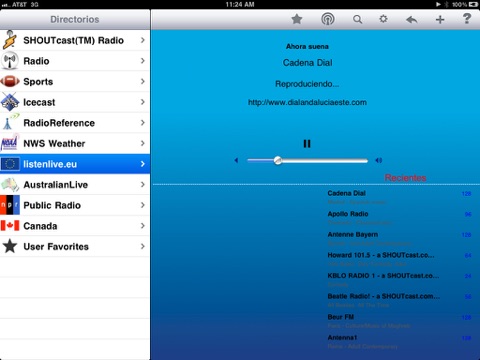Click the Bluetooth status icon
The height and width of the screenshot is (360, 480).
[x=446, y=4]
